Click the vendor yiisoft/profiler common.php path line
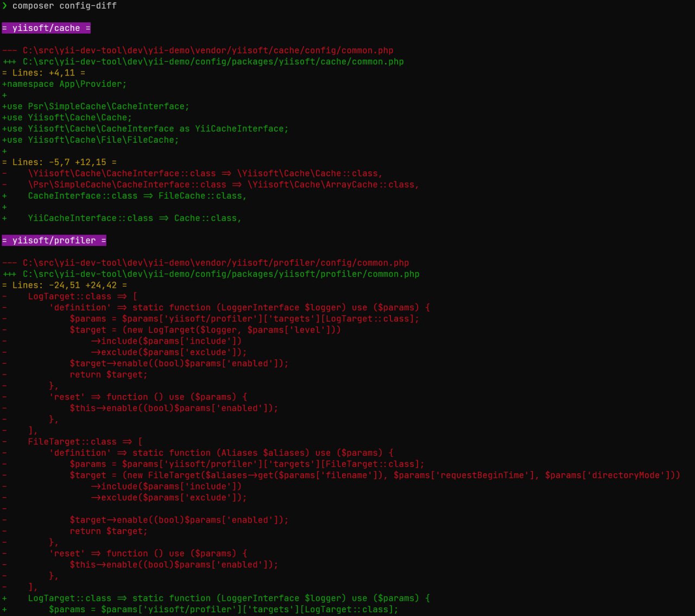The image size is (695, 616). pos(205,263)
